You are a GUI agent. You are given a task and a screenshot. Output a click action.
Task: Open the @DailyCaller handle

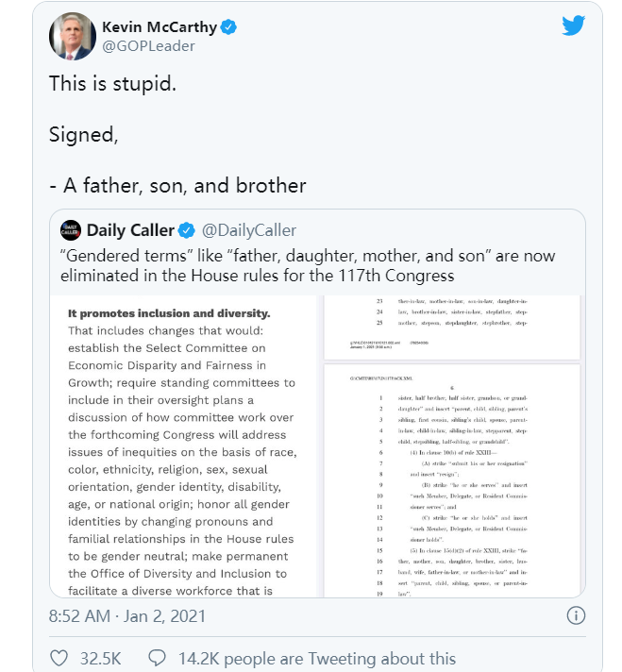(x=248, y=230)
